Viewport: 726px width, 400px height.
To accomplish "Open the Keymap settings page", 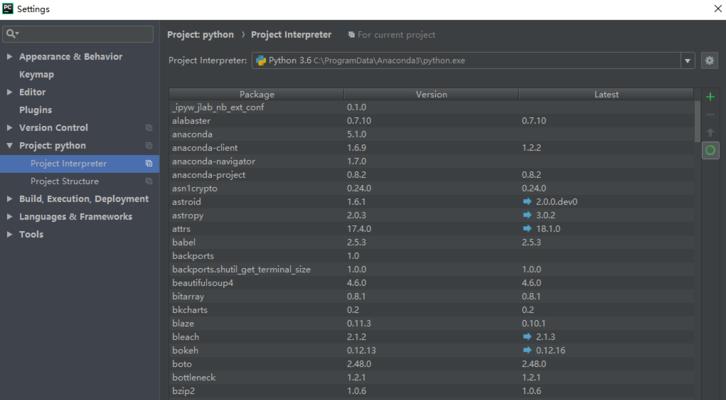I will (37, 75).
